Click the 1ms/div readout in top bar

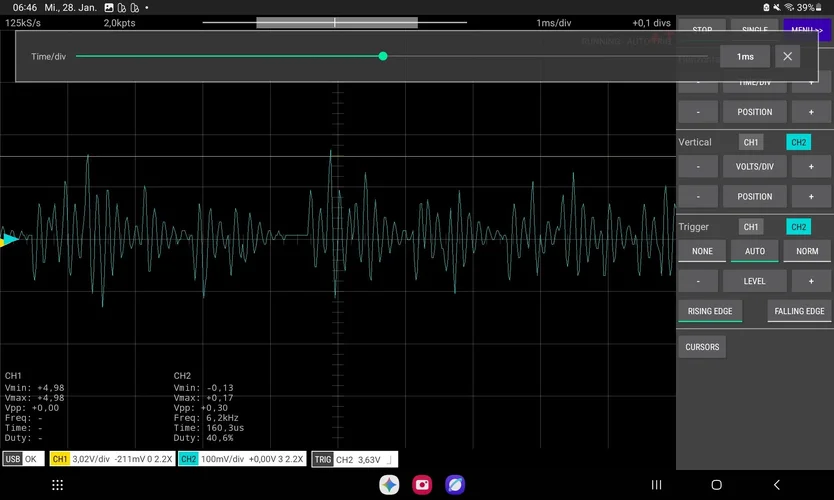tap(554, 23)
